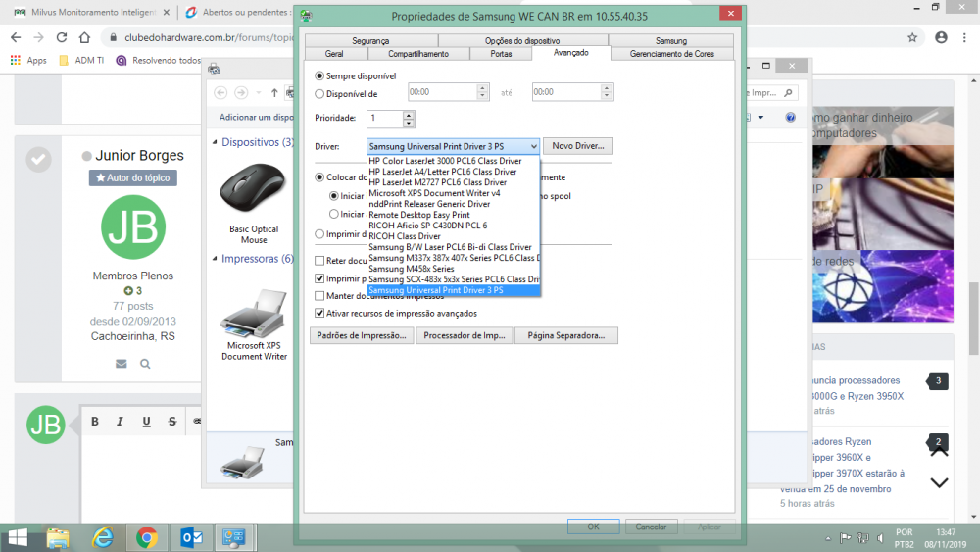The height and width of the screenshot is (552, 980).
Task: Click the Bold formatting button in editor
Action: pos(95,422)
